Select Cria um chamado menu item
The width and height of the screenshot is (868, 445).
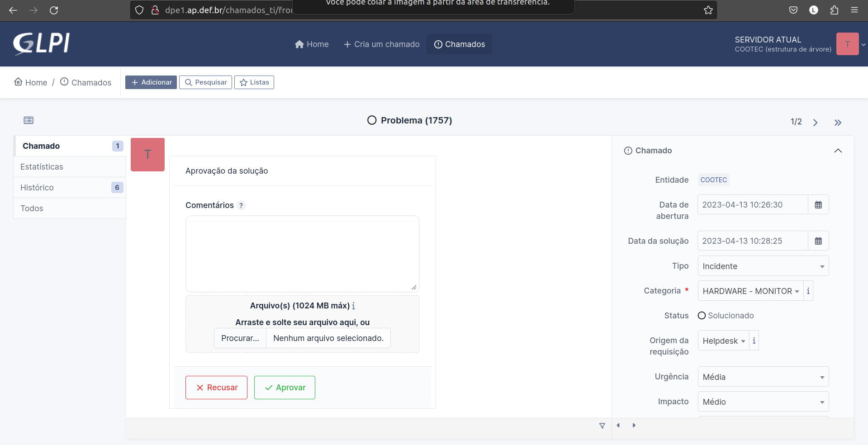tap(381, 44)
